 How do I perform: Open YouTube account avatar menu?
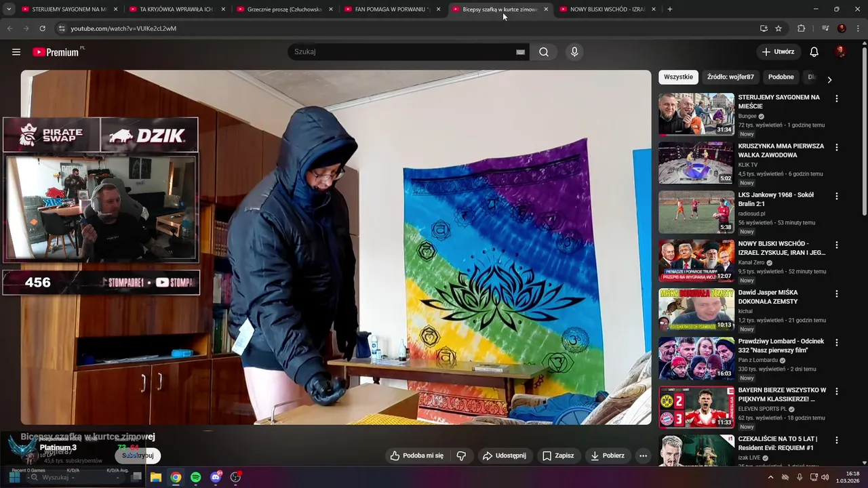[x=841, y=52]
